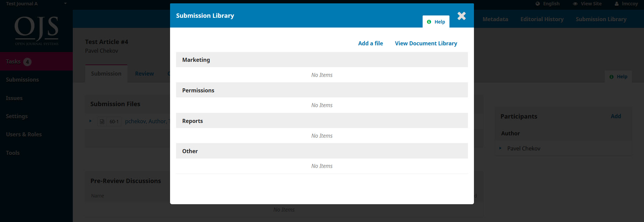This screenshot has width=644, height=222.
Task: Open Editorial History in the header
Action: (542, 19)
